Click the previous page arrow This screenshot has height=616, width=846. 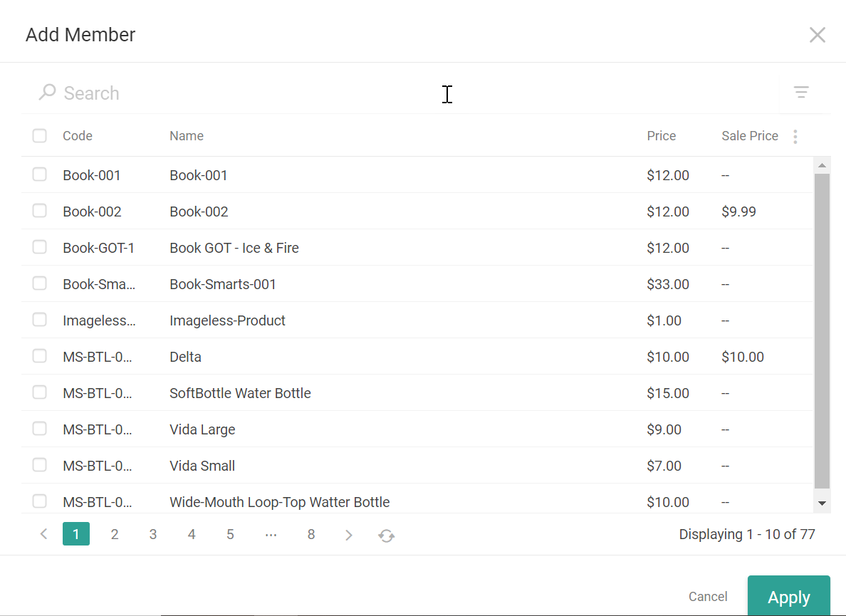(43, 534)
